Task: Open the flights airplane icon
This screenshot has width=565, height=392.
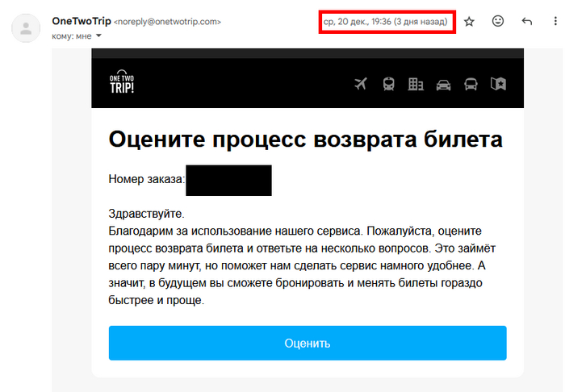Action: (x=361, y=84)
